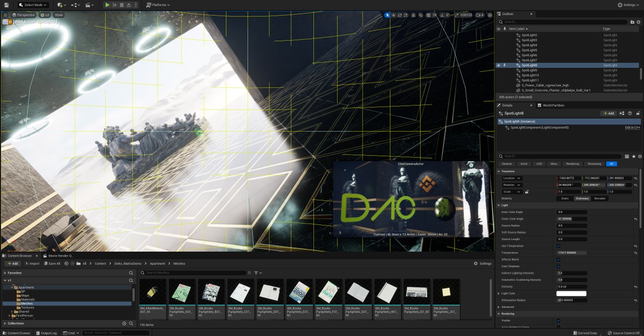Click the search icon beside Favorites in Content Browser
Screen dimensions: 644x336
131,273
